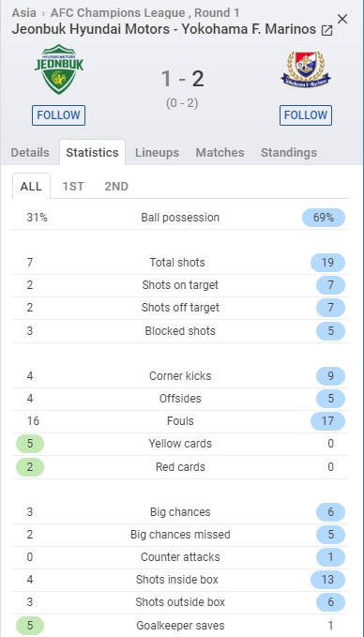
Task: Show 1ST half statistics
Action: [x=73, y=187]
